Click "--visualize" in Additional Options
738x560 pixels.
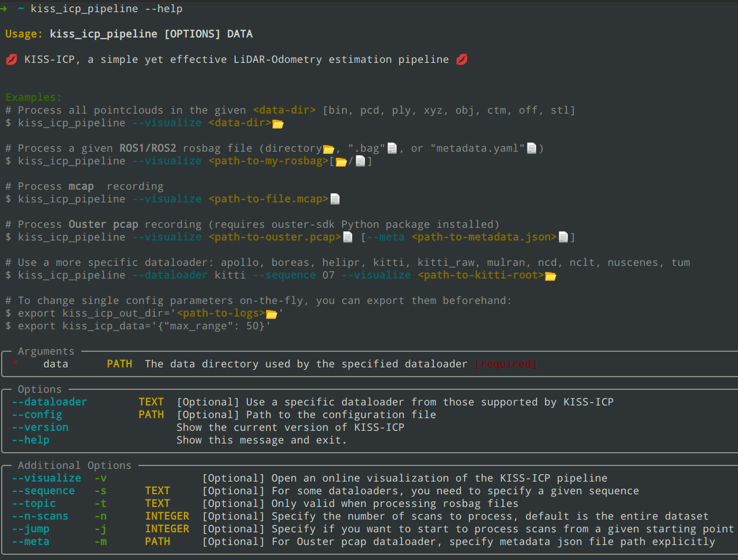(x=46, y=478)
